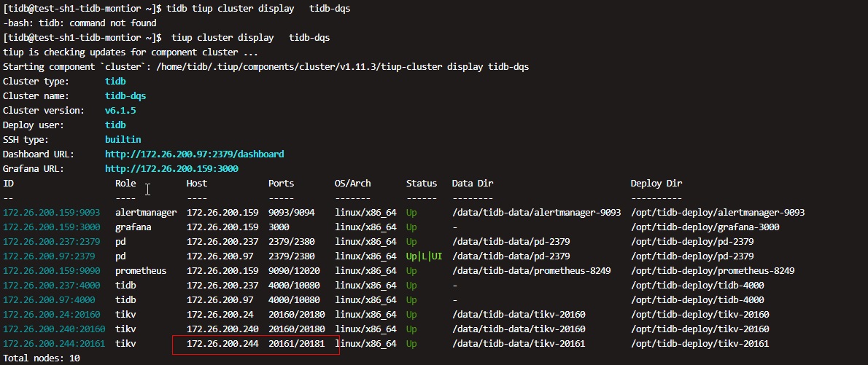Select ID 172.26.200.159:9090 in the node table
The width and height of the screenshot is (868, 365).
51,271
